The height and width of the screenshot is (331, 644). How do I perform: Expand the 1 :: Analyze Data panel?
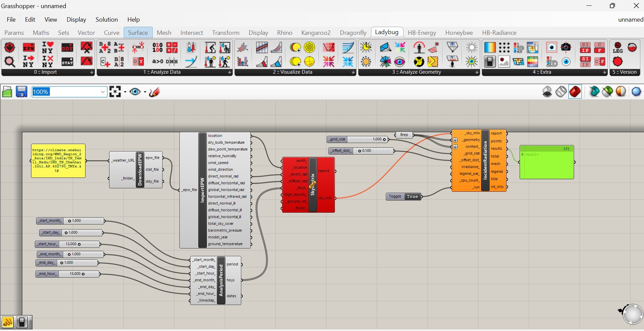[229, 72]
